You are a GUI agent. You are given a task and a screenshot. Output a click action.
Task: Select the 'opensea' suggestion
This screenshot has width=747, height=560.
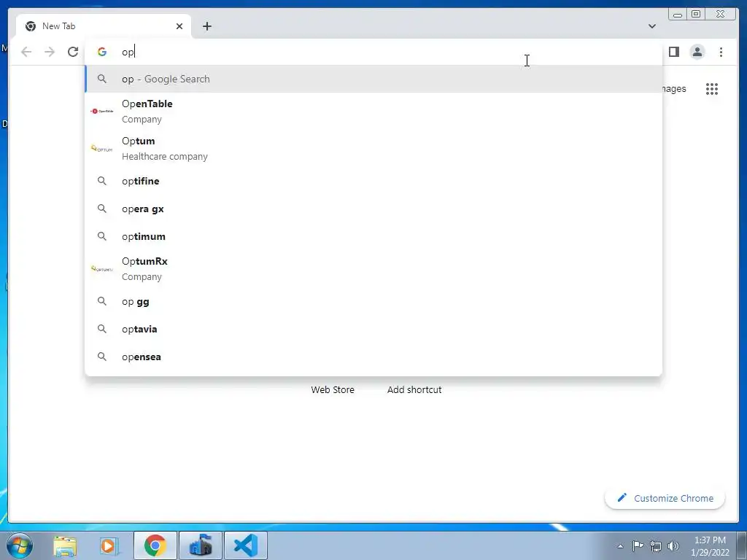click(373, 357)
